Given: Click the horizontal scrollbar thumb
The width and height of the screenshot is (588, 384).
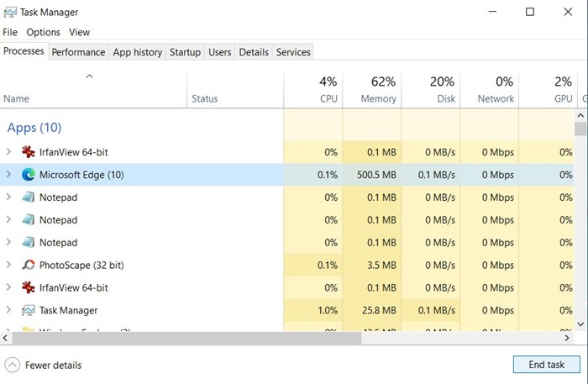Looking at the screenshot, I should (x=186, y=338).
